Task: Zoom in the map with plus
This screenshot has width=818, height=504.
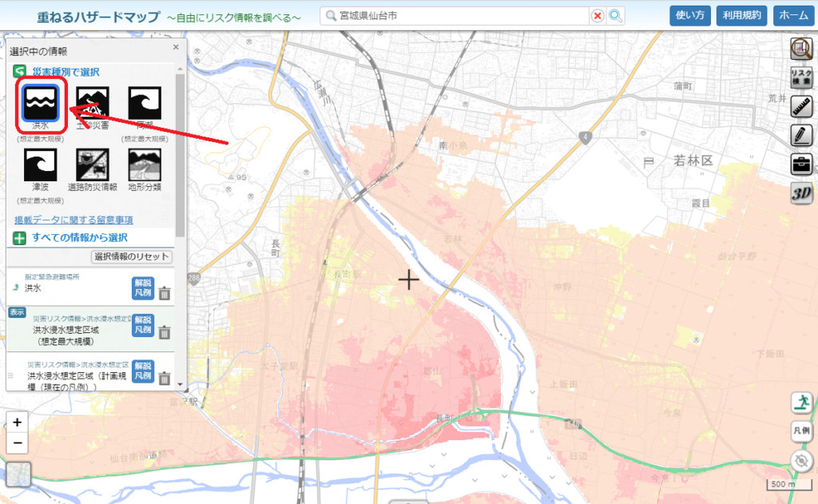Action: [x=18, y=422]
